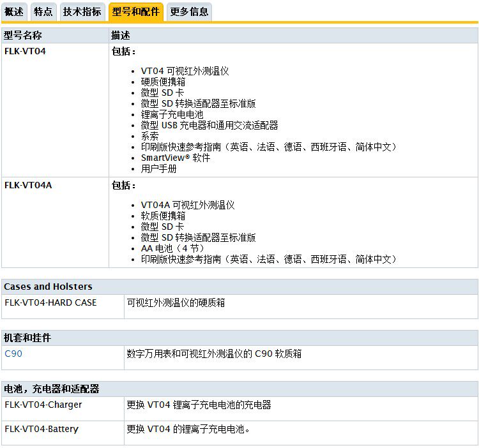Click '微型 SD 转换适配器至标准版' under FLK-VT04

click(x=198, y=104)
